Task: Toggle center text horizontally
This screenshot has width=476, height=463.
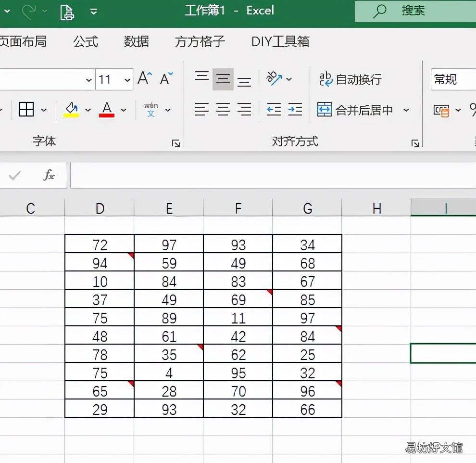Action: 223,109
